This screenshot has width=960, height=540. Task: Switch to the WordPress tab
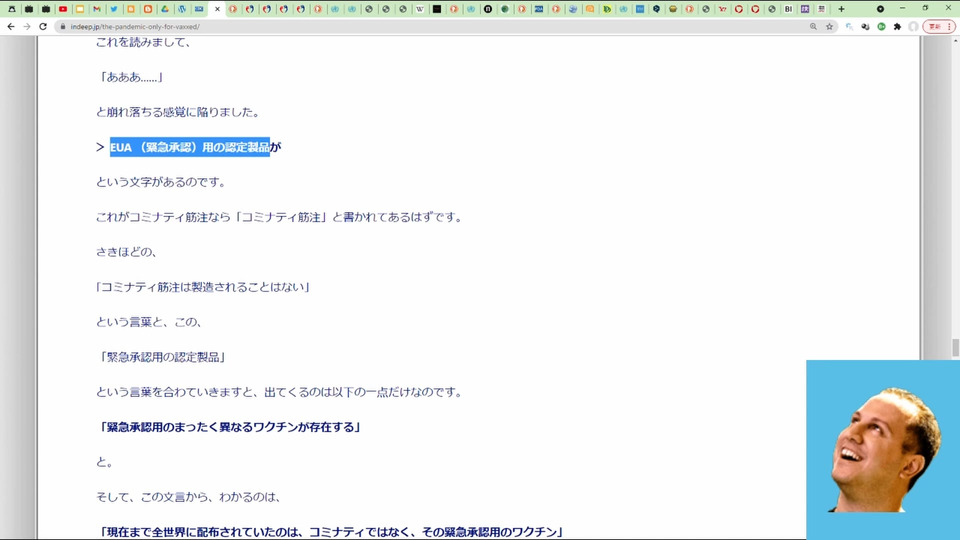pyautogui.click(x=182, y=9)
